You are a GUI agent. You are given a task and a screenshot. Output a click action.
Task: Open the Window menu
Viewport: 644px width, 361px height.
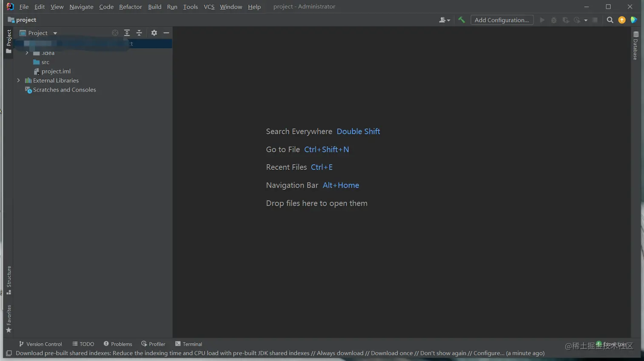[231, 7]
